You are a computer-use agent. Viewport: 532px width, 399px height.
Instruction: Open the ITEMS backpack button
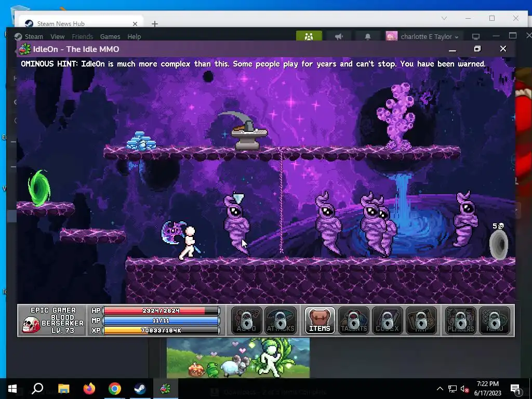pyautogui.click(x=320, y=321)
